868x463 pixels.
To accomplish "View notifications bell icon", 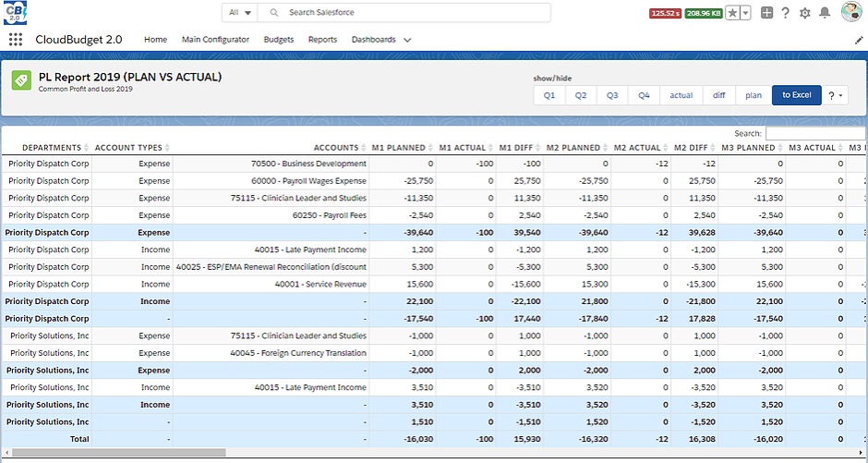I will [824, 13].
